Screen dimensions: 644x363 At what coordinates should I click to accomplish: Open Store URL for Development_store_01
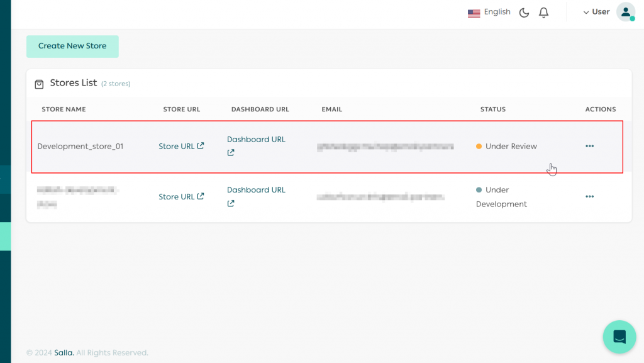[x=181, y=146]
